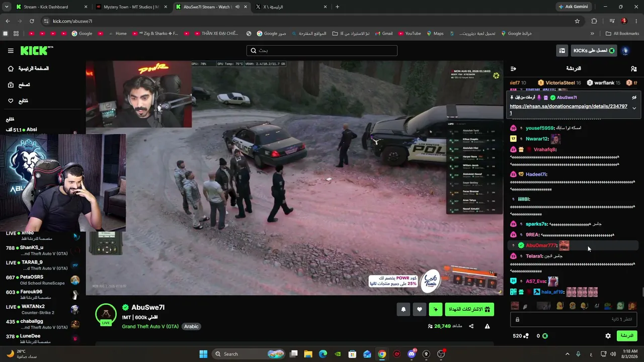Image resolution: width=644 pixels, height=362 pixels.
Task: Share the AbuSwe7l stream
Action: (x=471, y=326)
